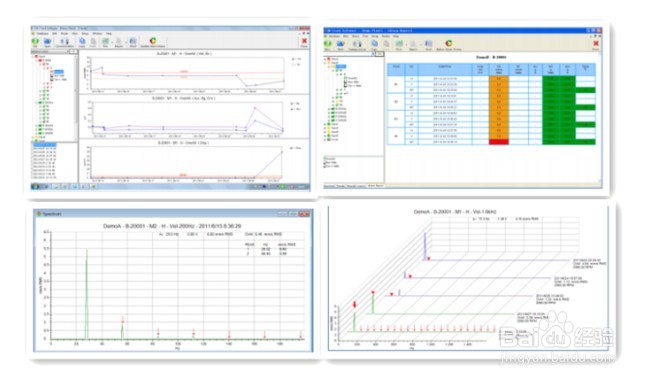Click Update Alarm Status icon in alarm report window
The width and height of the screenshot is (652, 380).
449,44
